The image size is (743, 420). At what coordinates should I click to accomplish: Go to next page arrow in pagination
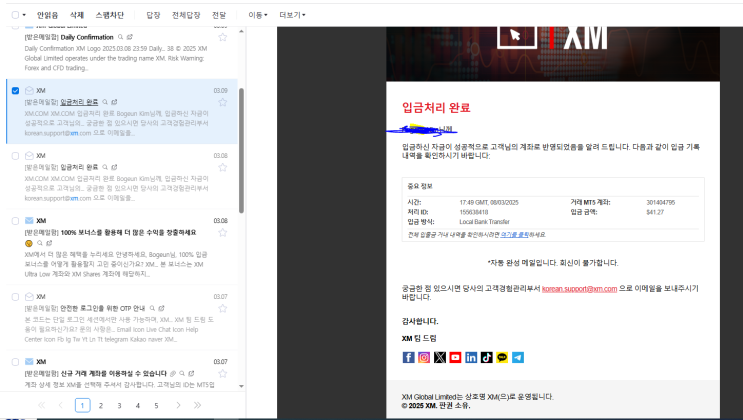178,405
